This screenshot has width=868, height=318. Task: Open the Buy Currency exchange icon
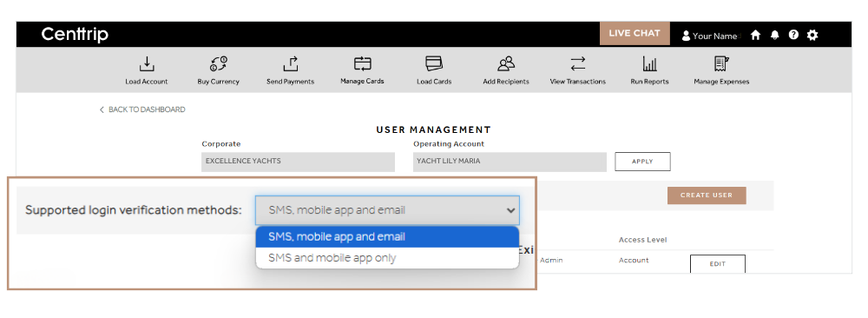coord(218,64)
